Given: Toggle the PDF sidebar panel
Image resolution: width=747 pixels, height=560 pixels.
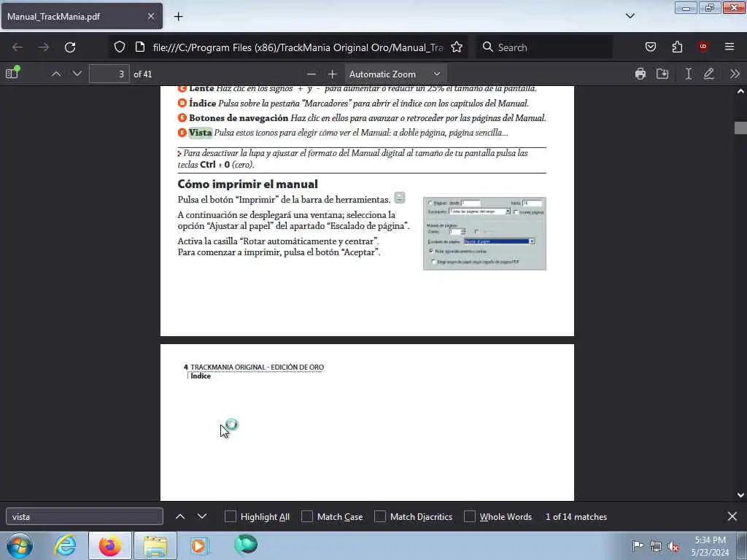Looking at the screenshot, I should (12, 74).
